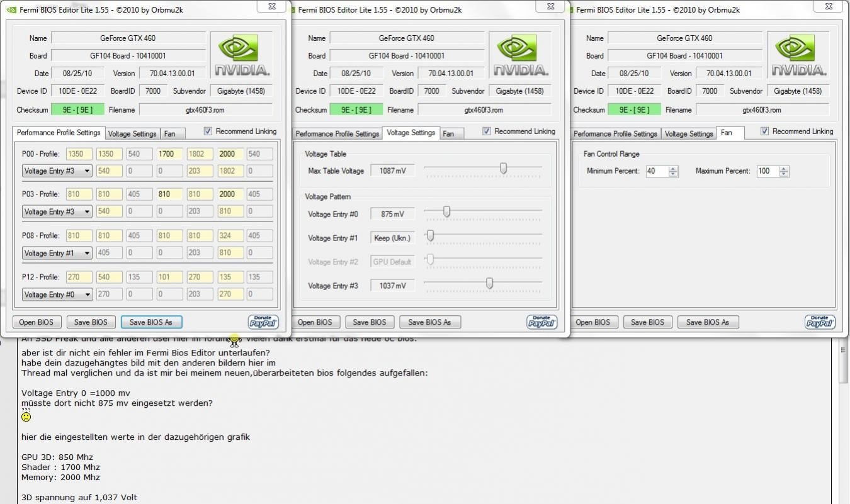Click Open BIOS in the middle window
The image size is (850, 504).
[315, 322]
